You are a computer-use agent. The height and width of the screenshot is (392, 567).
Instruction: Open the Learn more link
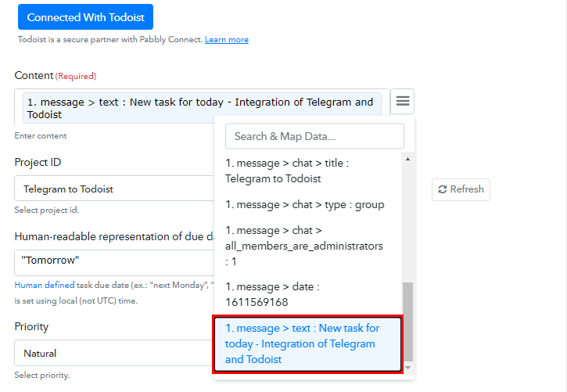[226, 39]
